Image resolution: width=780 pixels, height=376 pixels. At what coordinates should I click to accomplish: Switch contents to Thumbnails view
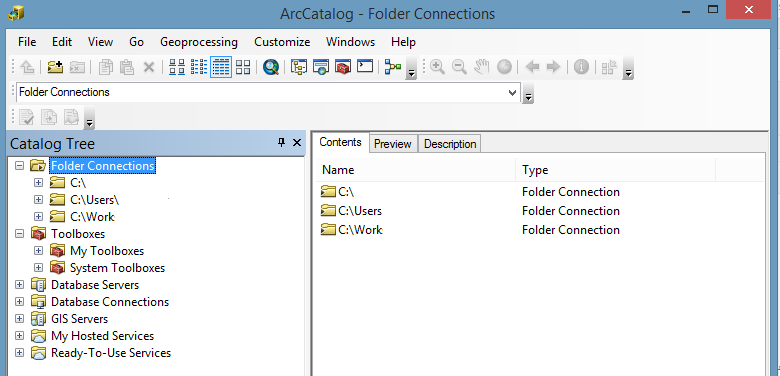click(243, 67)
